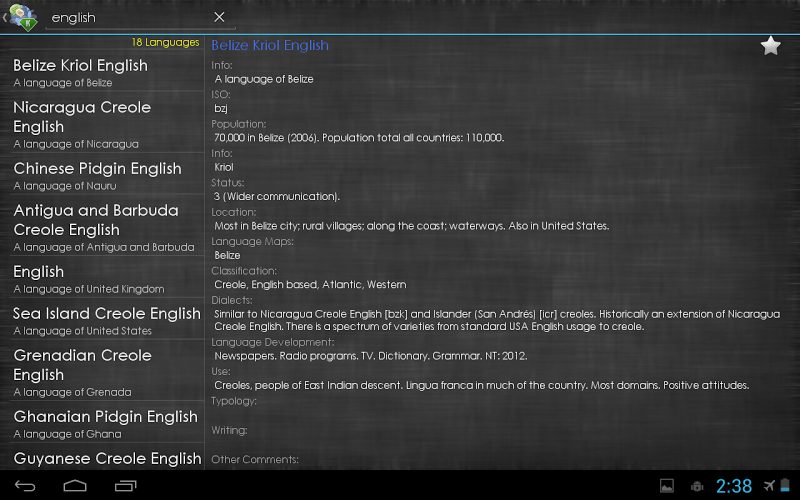Tap the language development text 'Newspapers. Radio programs.'
800x500 pixels.
pos(286,356)
